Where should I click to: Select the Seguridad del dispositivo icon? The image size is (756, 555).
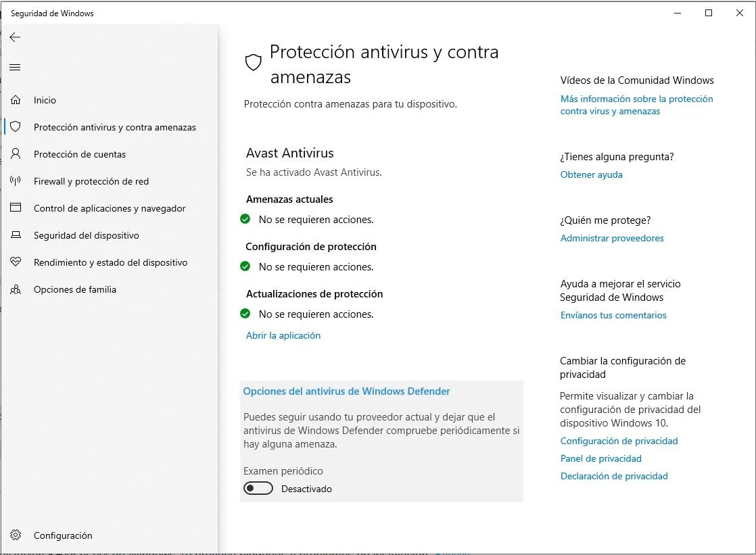click(16, 235)
